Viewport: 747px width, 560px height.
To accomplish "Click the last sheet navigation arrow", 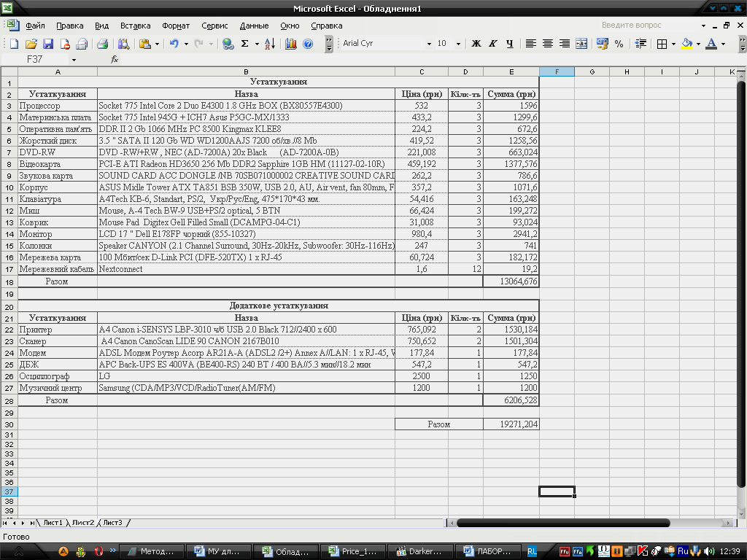I will 32,523.
